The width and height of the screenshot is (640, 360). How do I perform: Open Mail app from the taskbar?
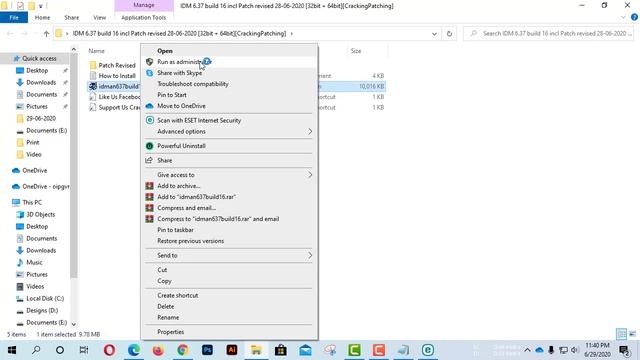pyautogui.click(x=305, y=350)
